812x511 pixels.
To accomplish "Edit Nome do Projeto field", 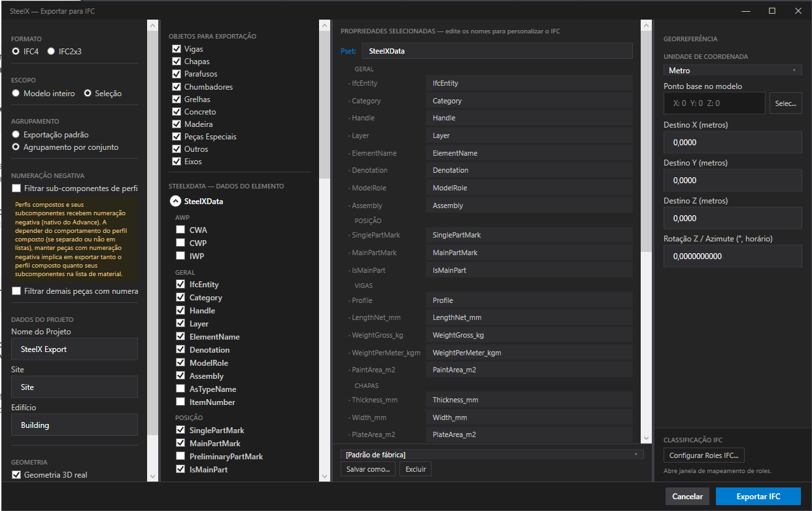I will [x=75, y=349].
